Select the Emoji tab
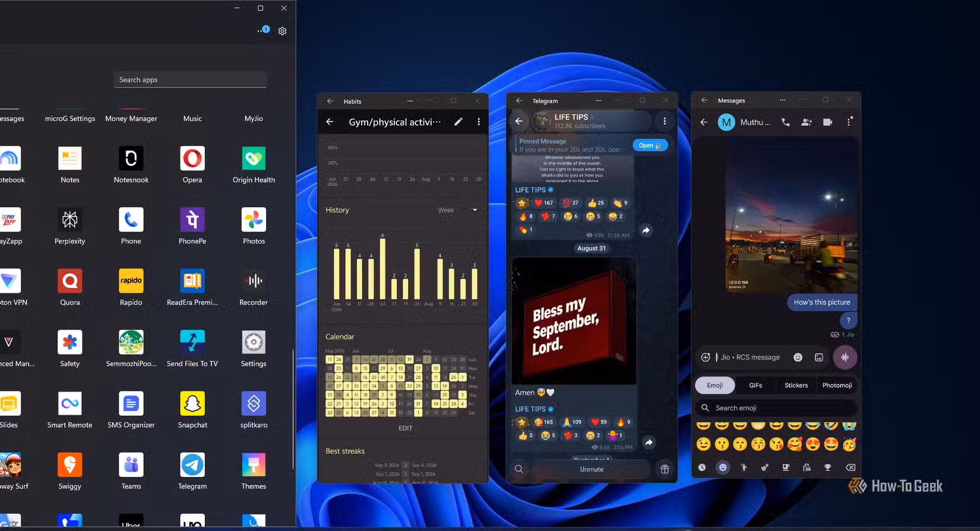Viewport: 980px width, 531px height. [x=715, y=385]
